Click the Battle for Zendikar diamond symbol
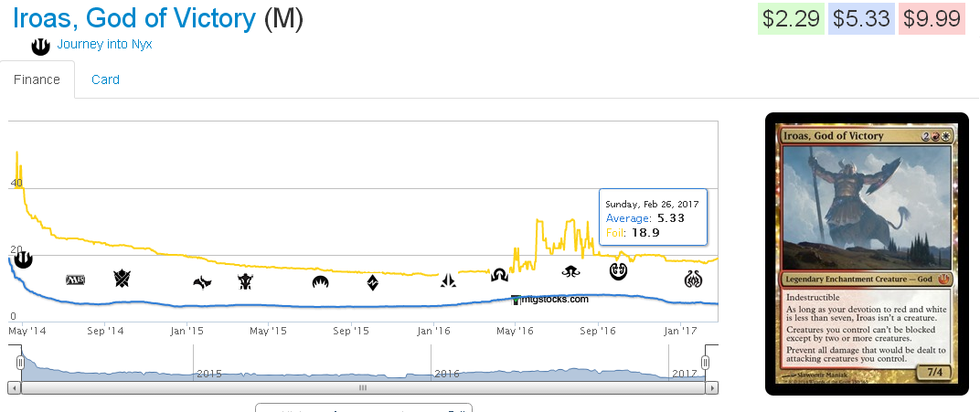980x412 pixels. pos(372,282)
